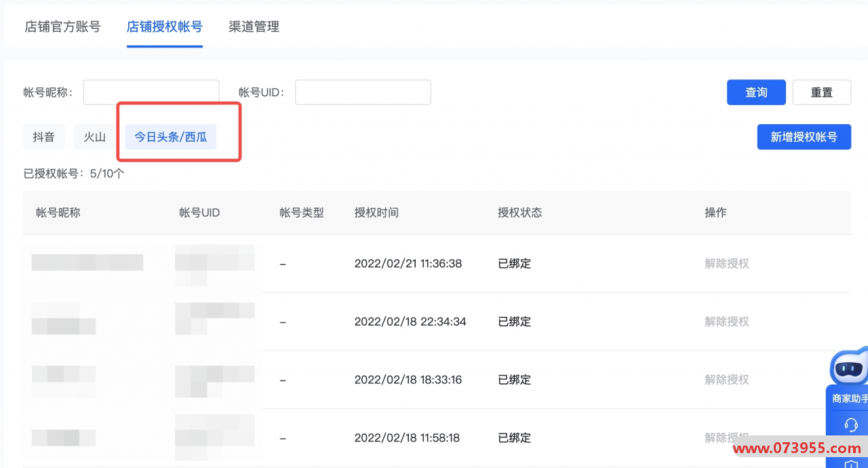868x468 pixels.
Task: Select the 抖音 platform filter
Action: [43, 136]
